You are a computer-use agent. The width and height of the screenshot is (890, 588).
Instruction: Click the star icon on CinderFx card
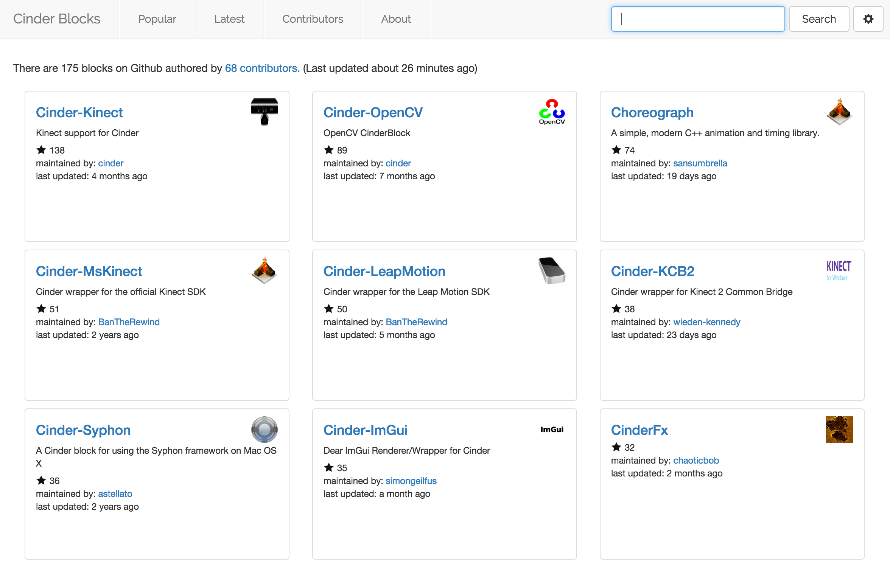616,447
